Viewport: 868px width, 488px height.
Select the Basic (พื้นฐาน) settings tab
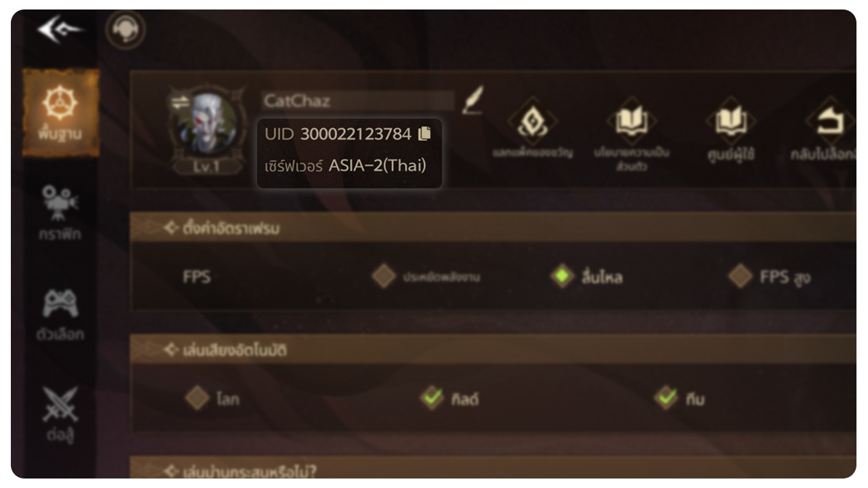(60, 112)
